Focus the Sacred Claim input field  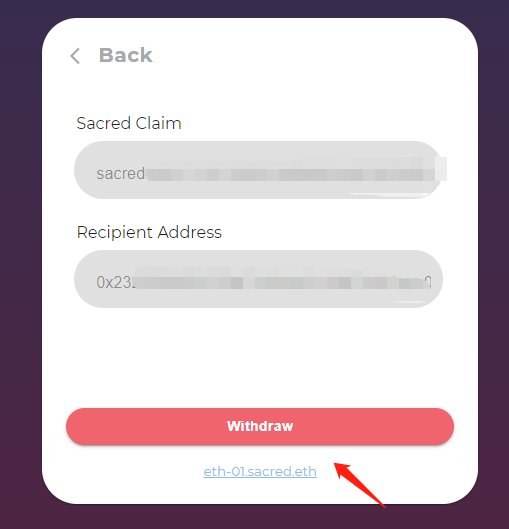pos(258,170)
